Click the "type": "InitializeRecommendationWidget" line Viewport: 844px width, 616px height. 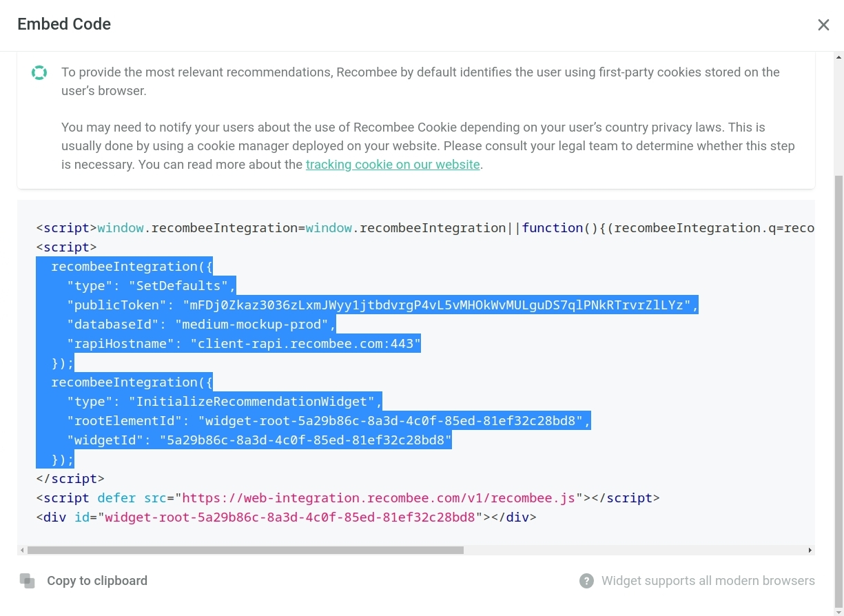pyautogui.click(x=225, y=402)
